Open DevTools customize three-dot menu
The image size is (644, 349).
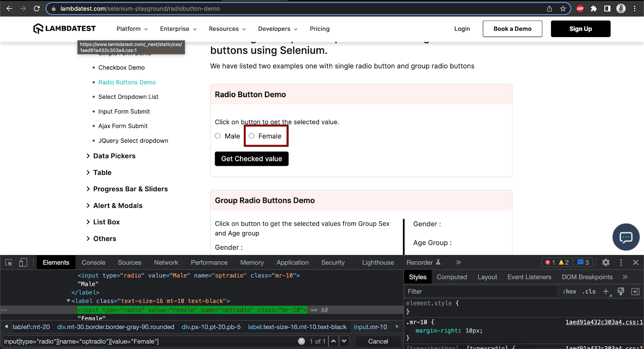[x=621, y=262]
